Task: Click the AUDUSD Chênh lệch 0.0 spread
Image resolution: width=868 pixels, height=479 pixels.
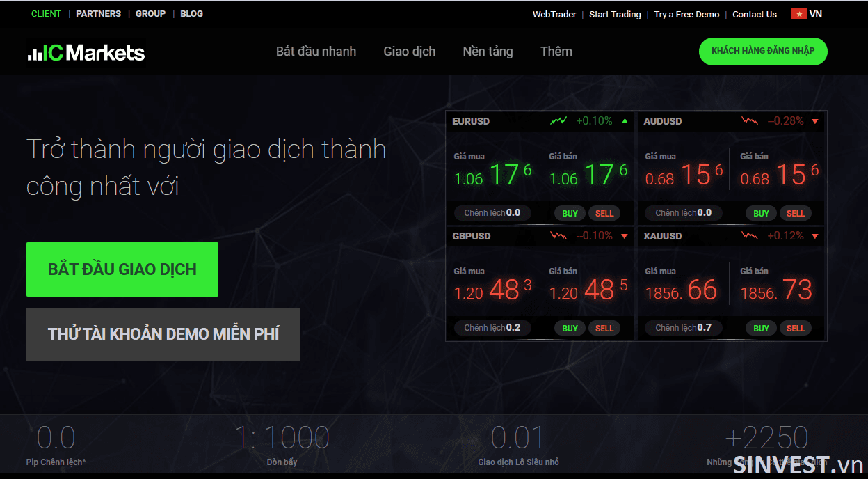Action: 684,213
